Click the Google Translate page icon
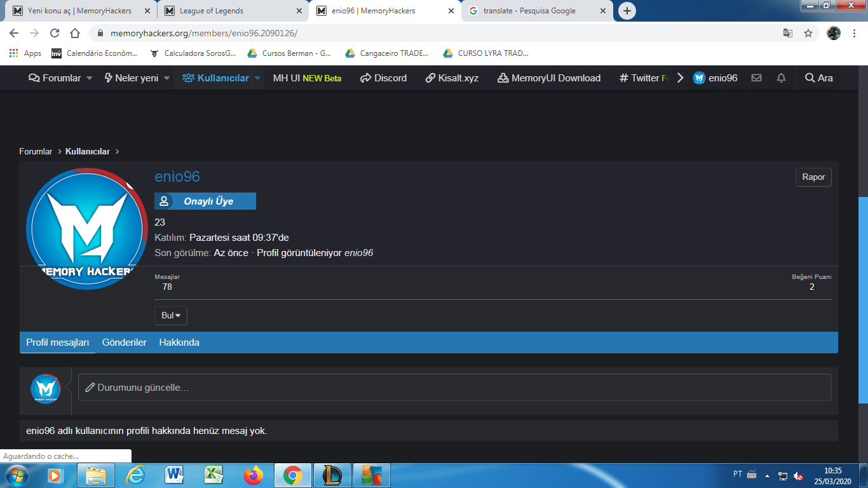Viewport: 868px width, 488px height. (788, 33)
